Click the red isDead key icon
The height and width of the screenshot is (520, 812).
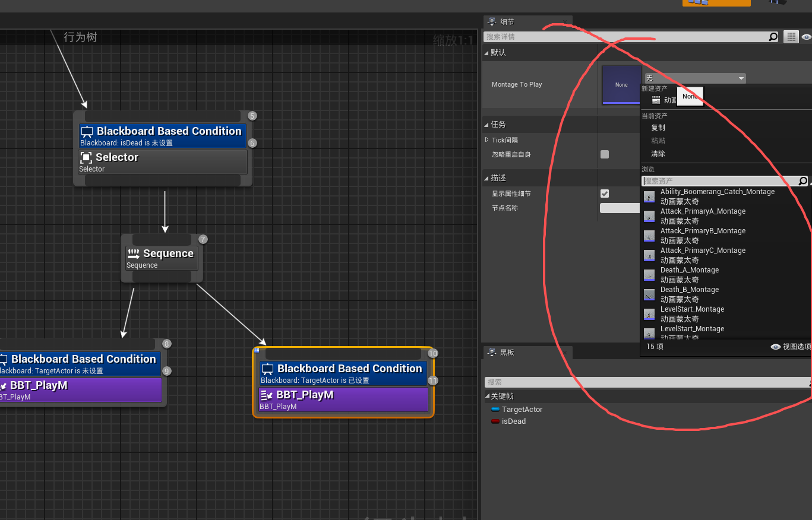tap(495, 421)
